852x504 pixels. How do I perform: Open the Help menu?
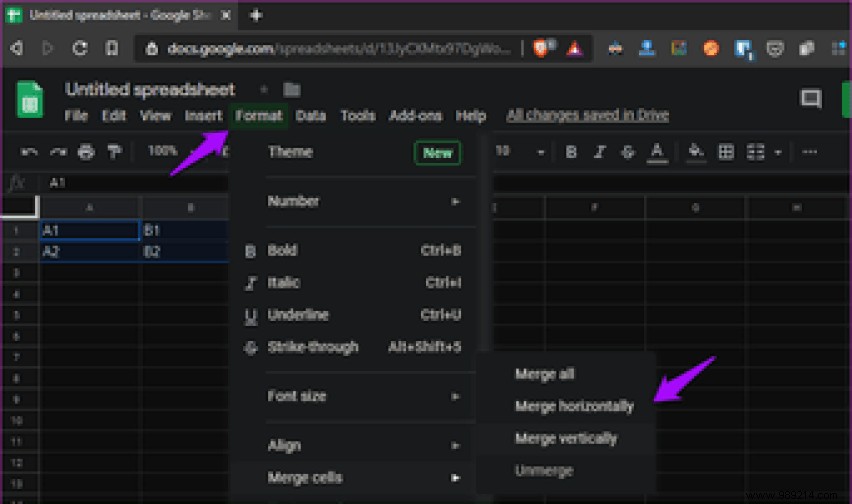pyautogui.click(x=471, y=116)
